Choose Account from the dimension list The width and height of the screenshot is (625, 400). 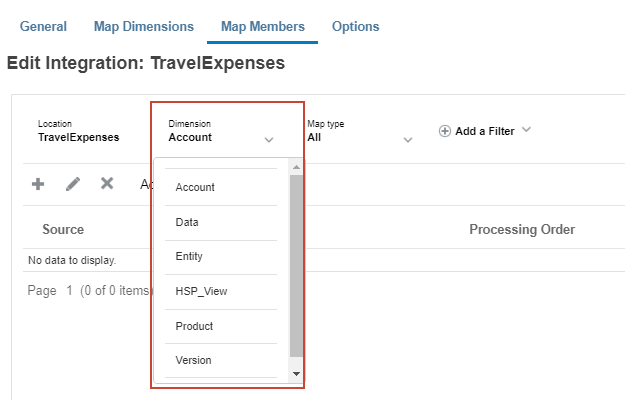coord(195,187)
